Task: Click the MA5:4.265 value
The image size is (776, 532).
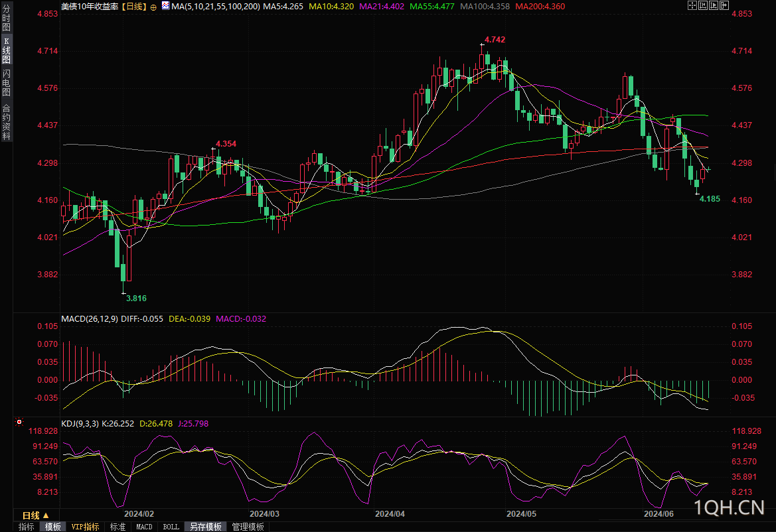Action: 283,7
